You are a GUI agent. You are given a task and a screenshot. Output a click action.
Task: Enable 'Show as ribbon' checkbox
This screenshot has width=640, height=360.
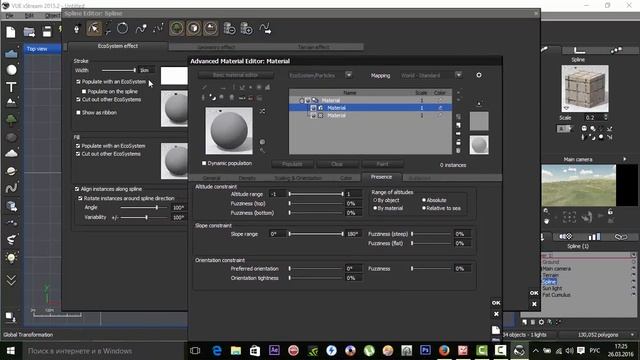tap(78, 112)
